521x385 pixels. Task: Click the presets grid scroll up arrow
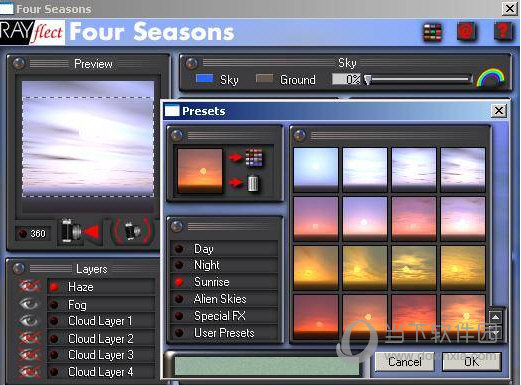pos(496,317)
